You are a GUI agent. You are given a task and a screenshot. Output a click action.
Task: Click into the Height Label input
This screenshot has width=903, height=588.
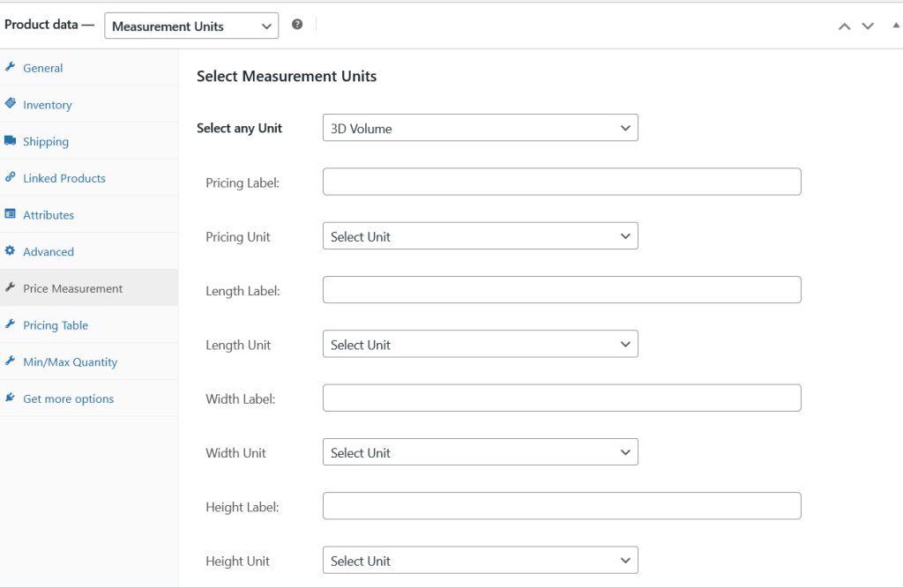tap(562, 506)
